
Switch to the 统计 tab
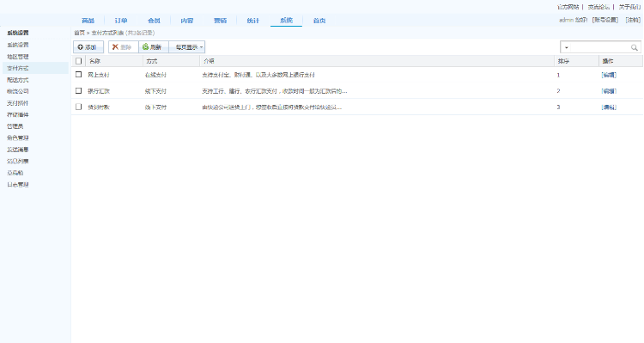[253, 21]
